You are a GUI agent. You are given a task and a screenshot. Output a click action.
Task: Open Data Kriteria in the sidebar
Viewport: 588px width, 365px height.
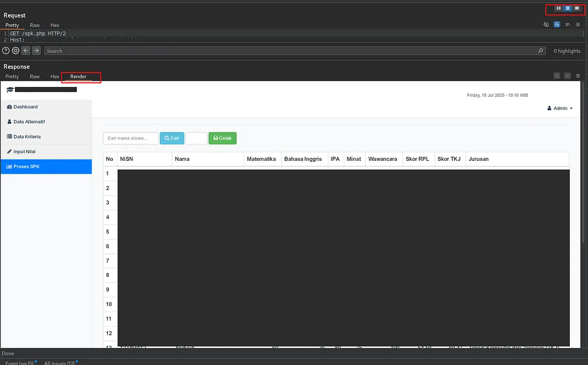coord(46,137)
